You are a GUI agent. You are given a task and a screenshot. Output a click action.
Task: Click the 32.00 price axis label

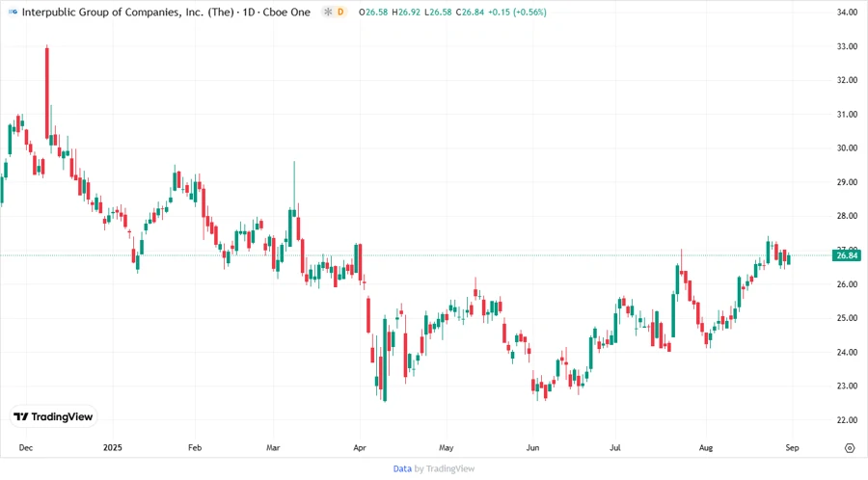[x=847, y=80]
